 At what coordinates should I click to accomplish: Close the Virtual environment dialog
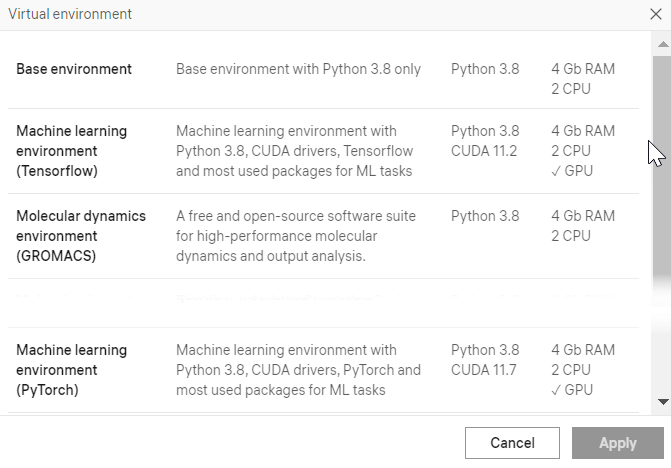coord(655,14)
